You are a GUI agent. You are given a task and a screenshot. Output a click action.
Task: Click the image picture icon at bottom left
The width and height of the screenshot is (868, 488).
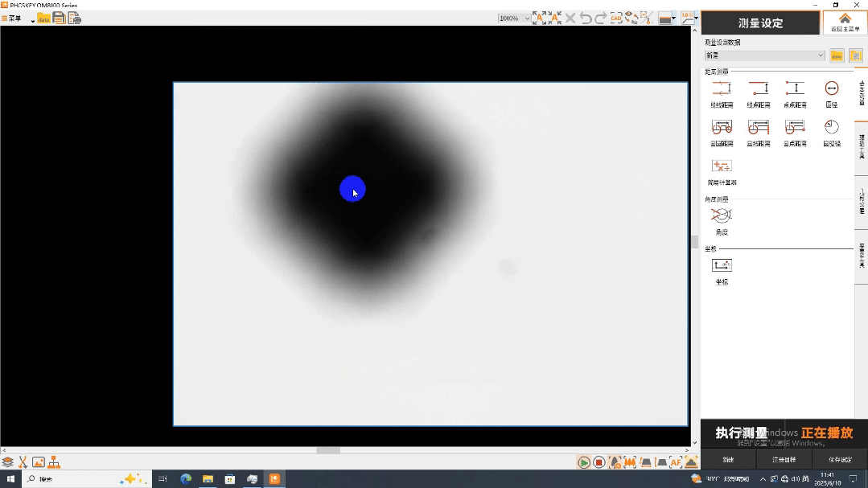click(38, 462)
